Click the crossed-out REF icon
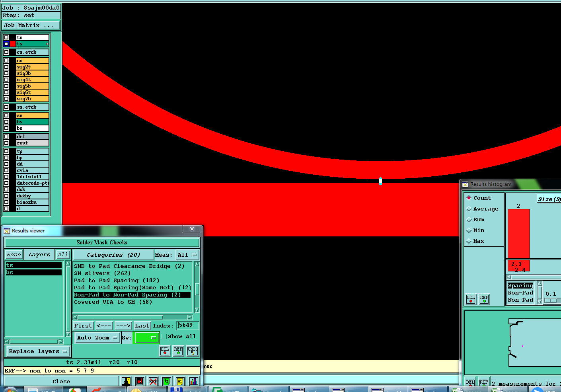The width and height of the screenshot is (561, 392). point(153,381)
